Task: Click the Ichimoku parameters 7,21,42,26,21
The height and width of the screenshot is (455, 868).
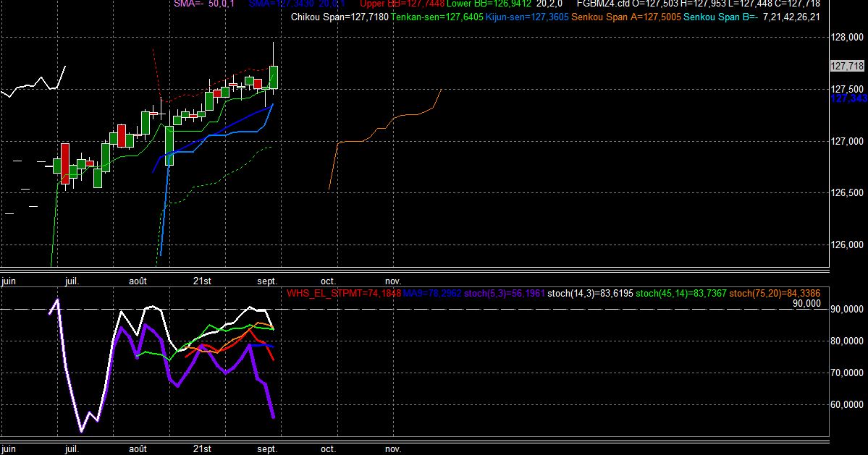Action: [791, 17]
